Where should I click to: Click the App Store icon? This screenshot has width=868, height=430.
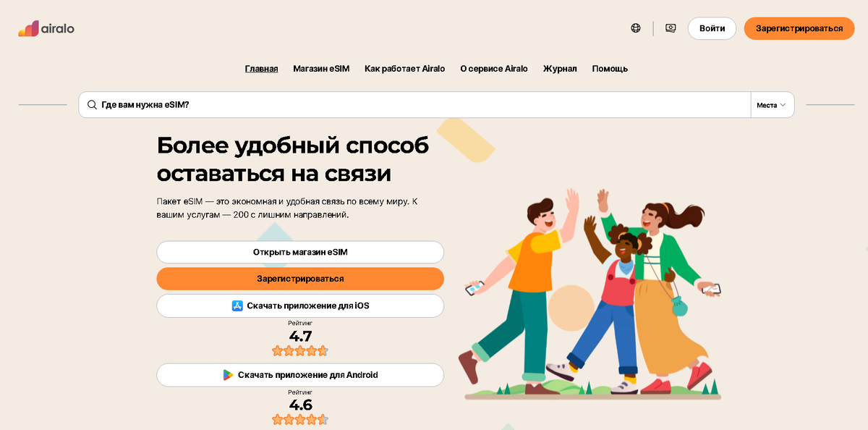coord(237,305)
